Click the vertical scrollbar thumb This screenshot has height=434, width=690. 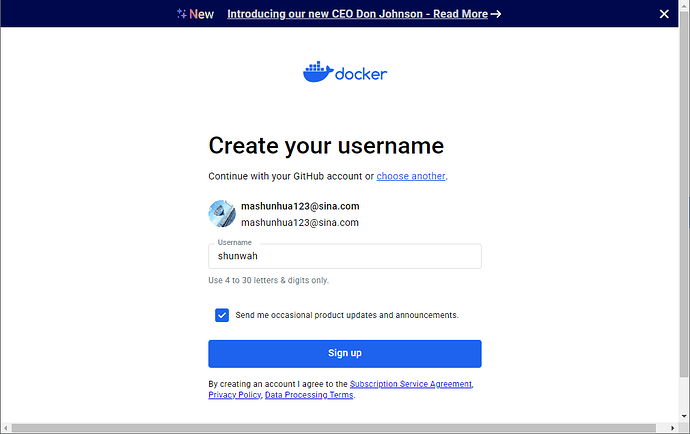(x=684, y=193)
